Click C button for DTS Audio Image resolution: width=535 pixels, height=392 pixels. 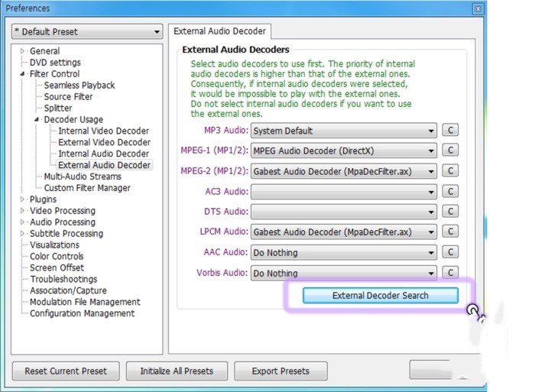tap(450, 211)
